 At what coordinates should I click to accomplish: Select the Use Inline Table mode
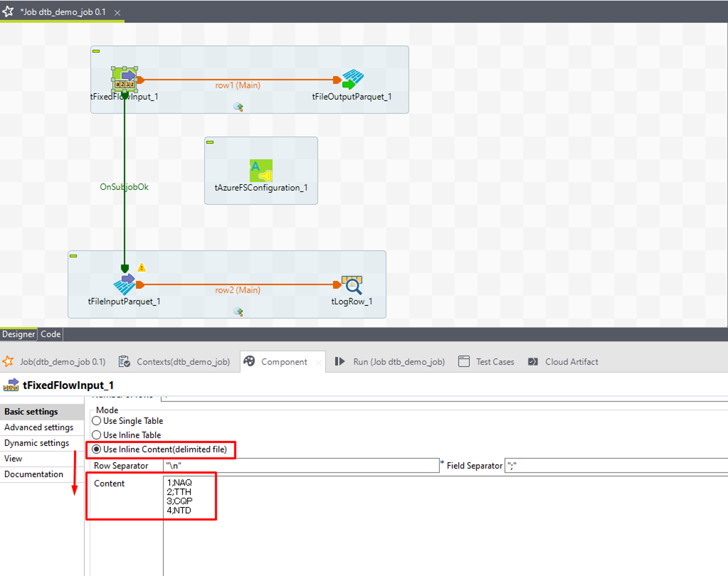[x=97, y=435]
